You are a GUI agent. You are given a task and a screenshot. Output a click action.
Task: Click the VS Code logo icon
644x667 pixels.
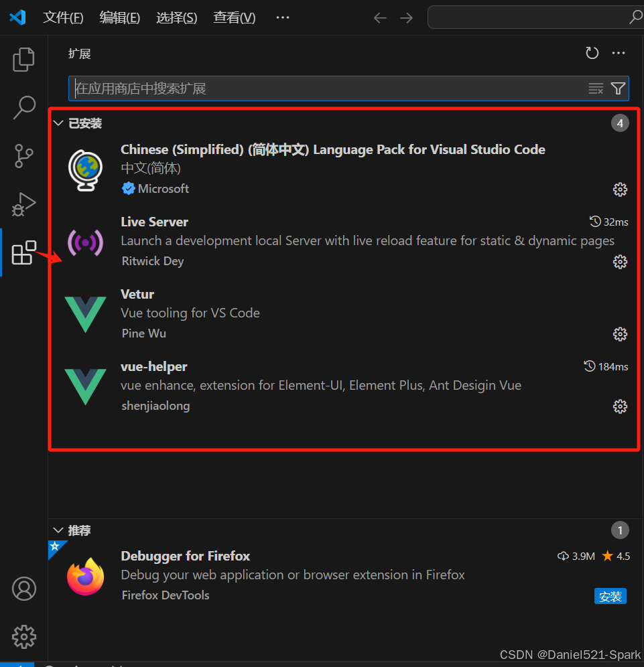[x=17, y=17]
